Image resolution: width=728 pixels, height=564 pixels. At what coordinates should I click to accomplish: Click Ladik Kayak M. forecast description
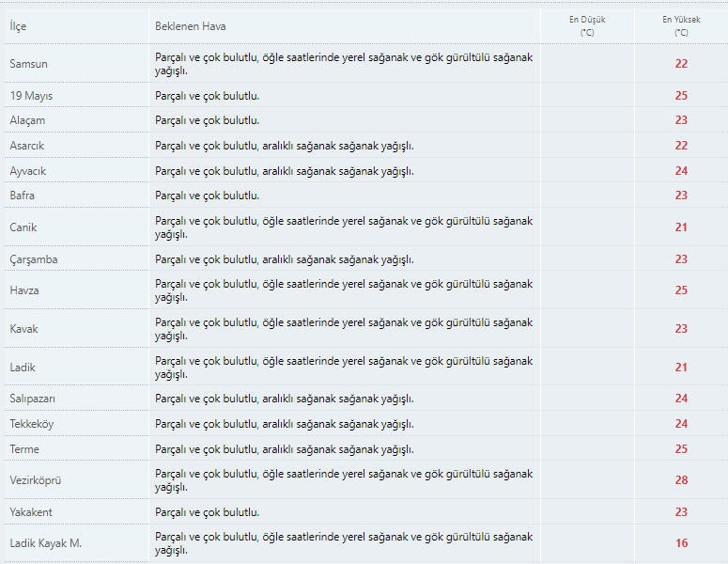click(344, 543)
